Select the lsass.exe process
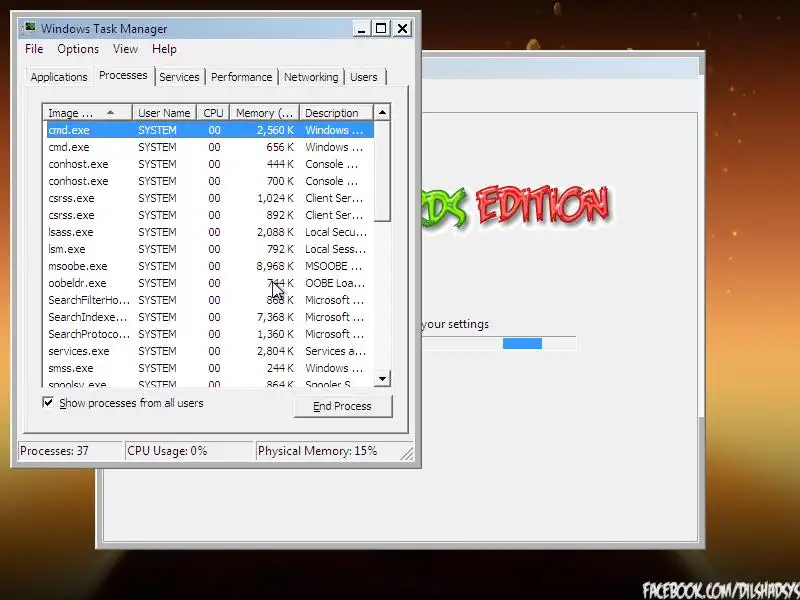The width and height of the screenshot is (800, 600). click(210, 232)
